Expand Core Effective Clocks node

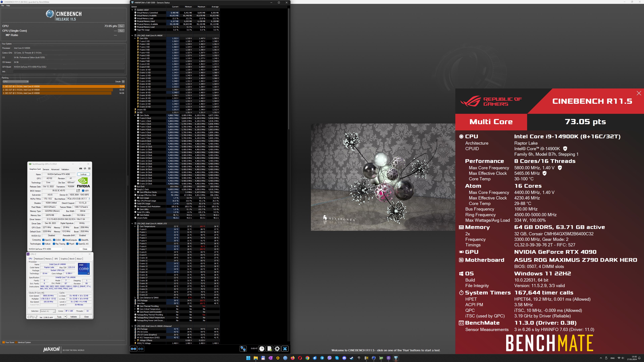tap(135, 192)
